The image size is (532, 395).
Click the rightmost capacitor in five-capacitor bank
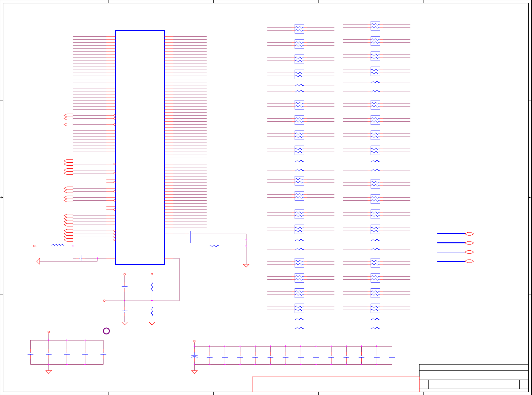tap(103, 353)
